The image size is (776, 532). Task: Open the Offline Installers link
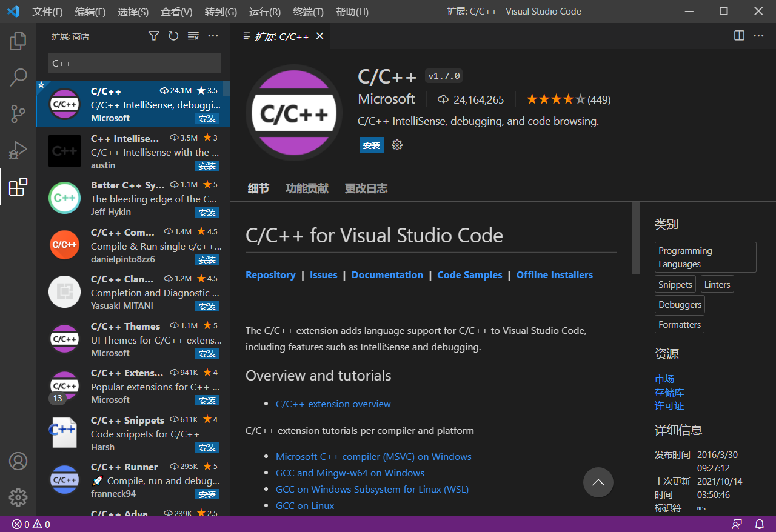pyautogui.click(x=555, y=274)
